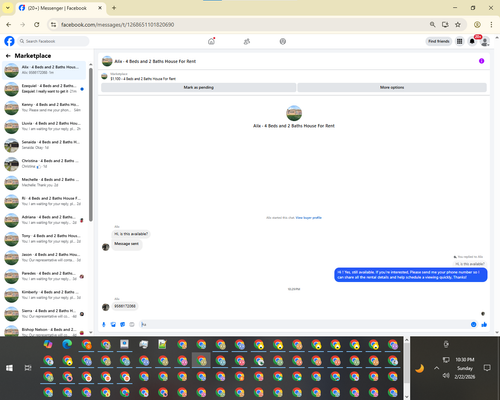Screen dimensions: 500x400
Task: Click the blue reply message bubble
Action: pyautogui.click(x=411, y=275)
